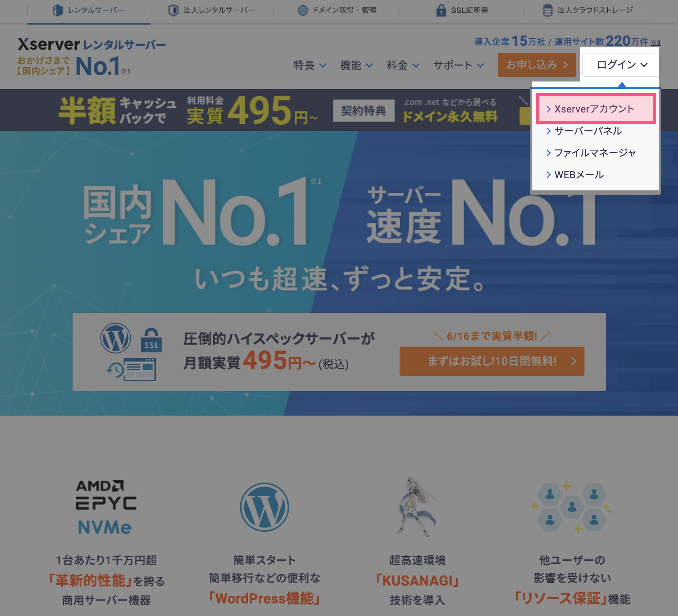Expand the 特長 dropdown menu
Screen dimensions: 678x616
[x=309, y=65]
